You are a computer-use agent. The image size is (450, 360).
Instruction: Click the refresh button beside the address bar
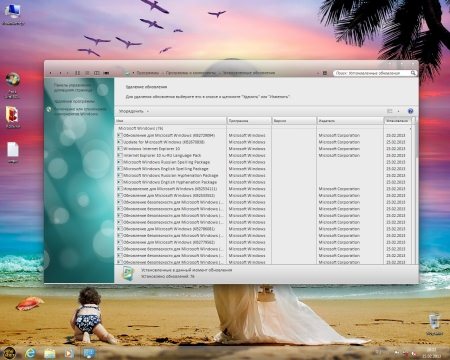tap(325, 73)
